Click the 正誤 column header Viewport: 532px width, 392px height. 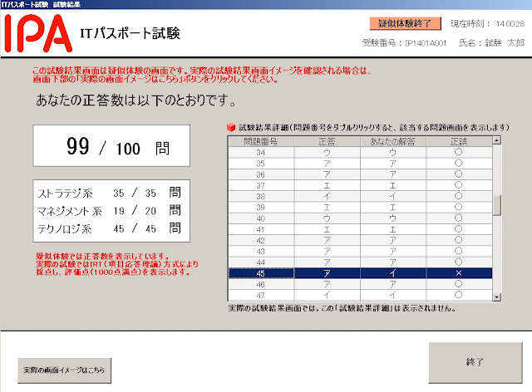459,141
